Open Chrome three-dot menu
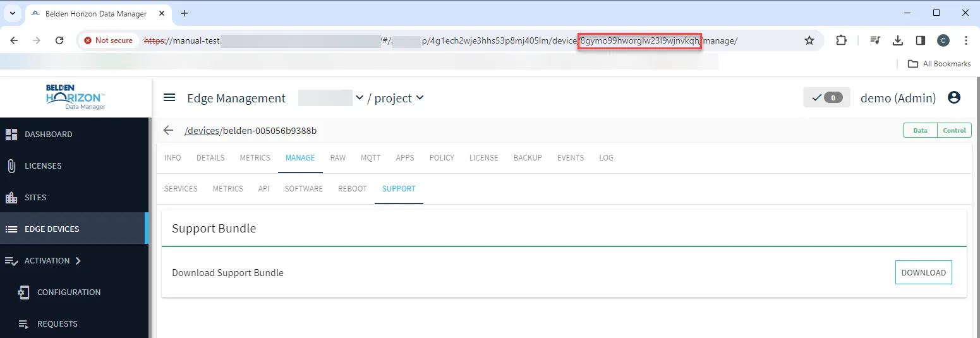 pyautogui.click(x=966, y=40)
